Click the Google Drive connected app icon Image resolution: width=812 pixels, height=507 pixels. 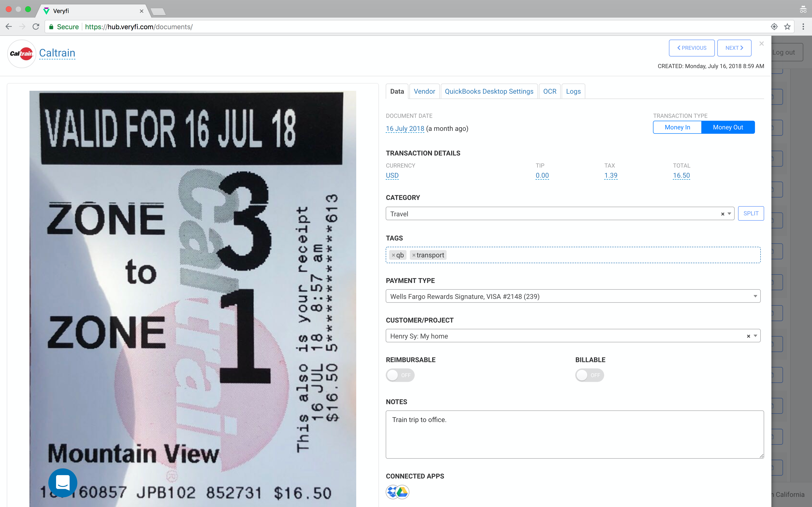(x=403, y=492)
